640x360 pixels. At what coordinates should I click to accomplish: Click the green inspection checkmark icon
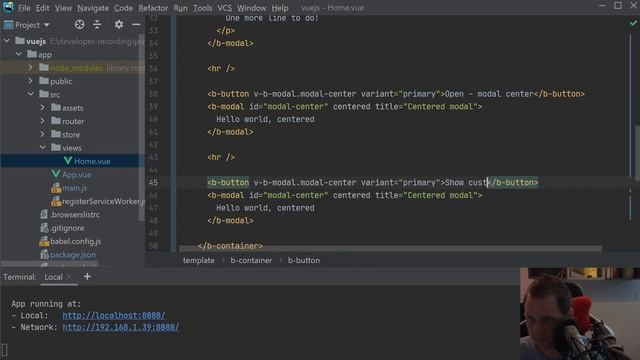pyautogui.click(x=633, y=23)
